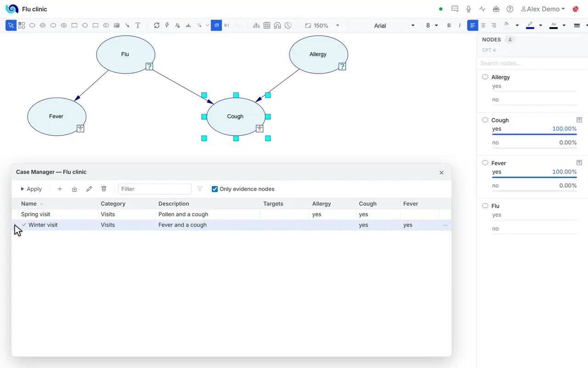
Task: Click the Apply button
Action: pyautogui.click(x=31, y=189)
